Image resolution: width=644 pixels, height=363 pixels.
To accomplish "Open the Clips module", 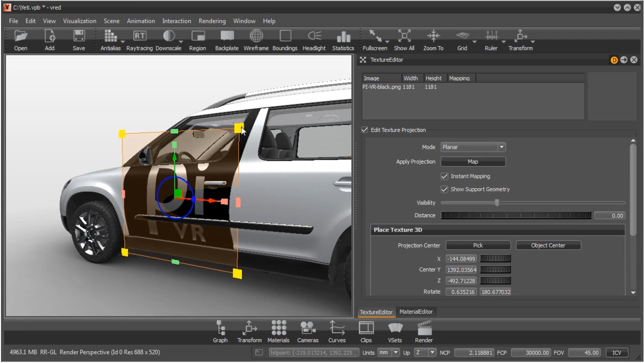I will (366, 328).
